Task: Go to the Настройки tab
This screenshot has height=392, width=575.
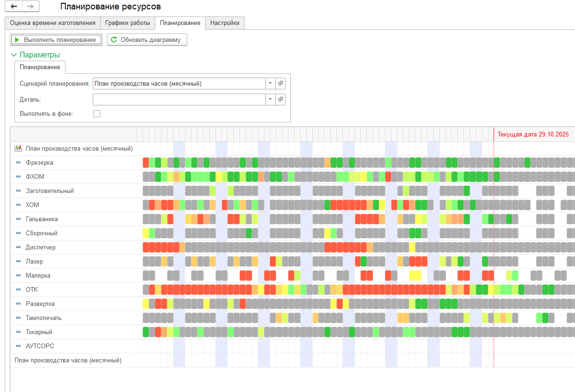Action: [224, 23]
